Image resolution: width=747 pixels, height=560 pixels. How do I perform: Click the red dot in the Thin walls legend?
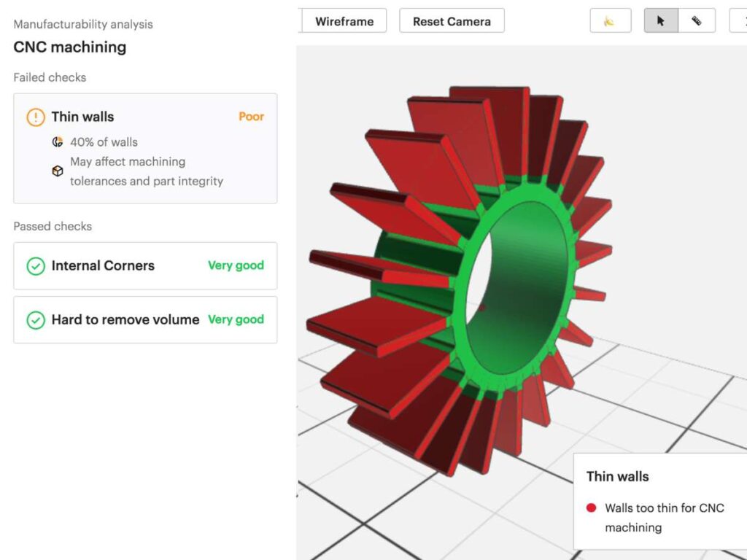[x=592, y=508]
